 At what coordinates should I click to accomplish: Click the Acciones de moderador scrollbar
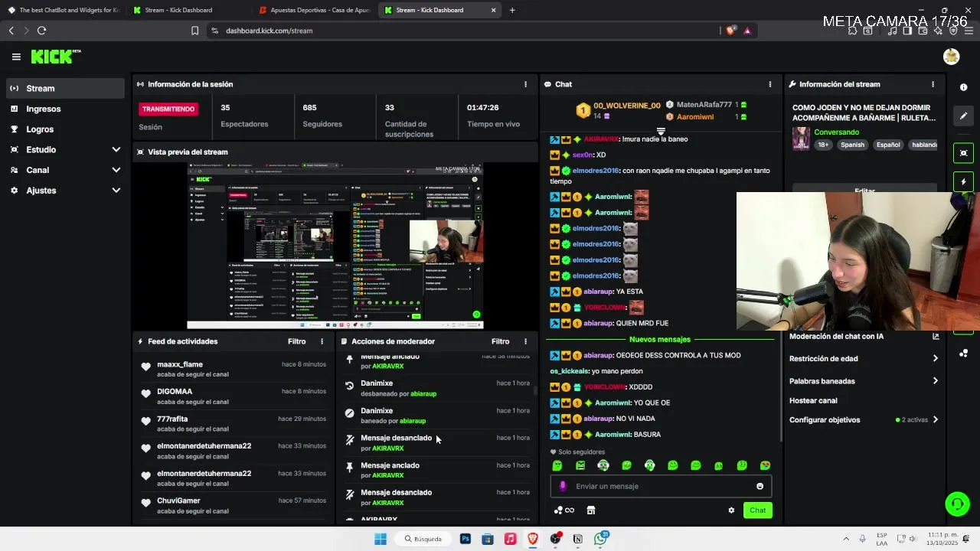click(534, 390)
